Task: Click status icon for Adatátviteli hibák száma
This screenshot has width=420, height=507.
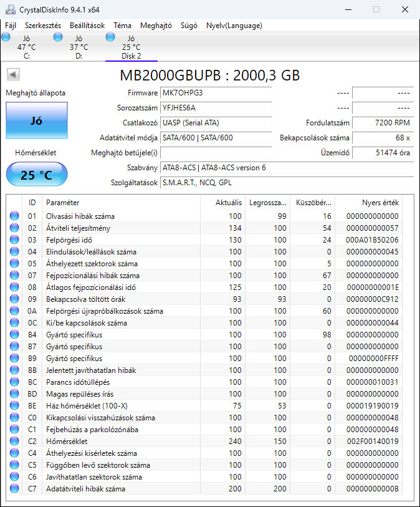Action: [14, 488]
